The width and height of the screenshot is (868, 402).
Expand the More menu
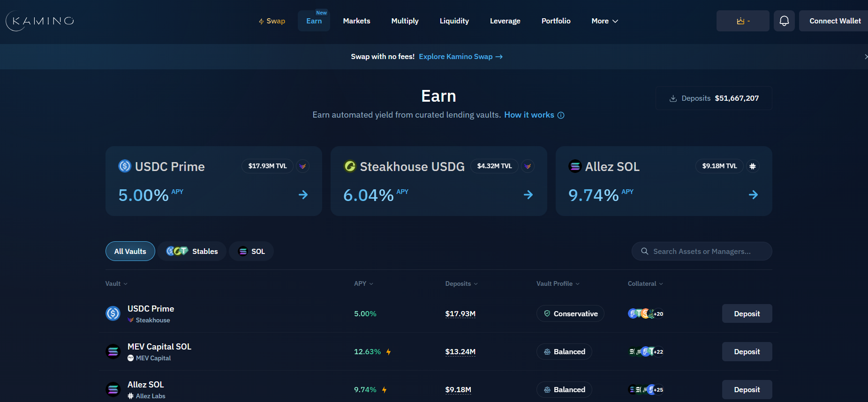tap(605, 21)
